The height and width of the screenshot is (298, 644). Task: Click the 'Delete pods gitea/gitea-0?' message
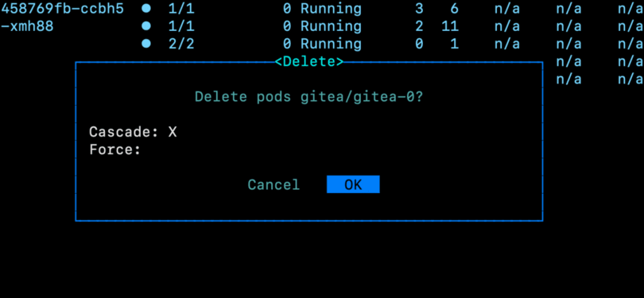click(x=308, y=97)
